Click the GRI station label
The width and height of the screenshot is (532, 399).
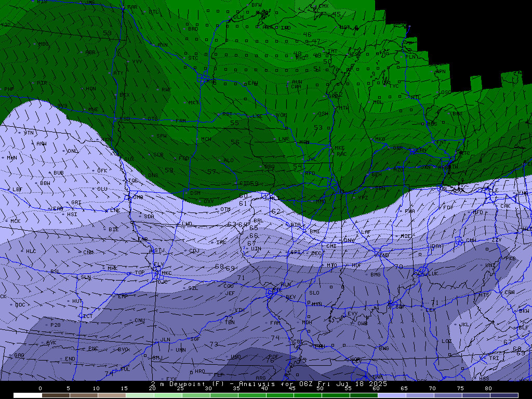coord(76,203)
